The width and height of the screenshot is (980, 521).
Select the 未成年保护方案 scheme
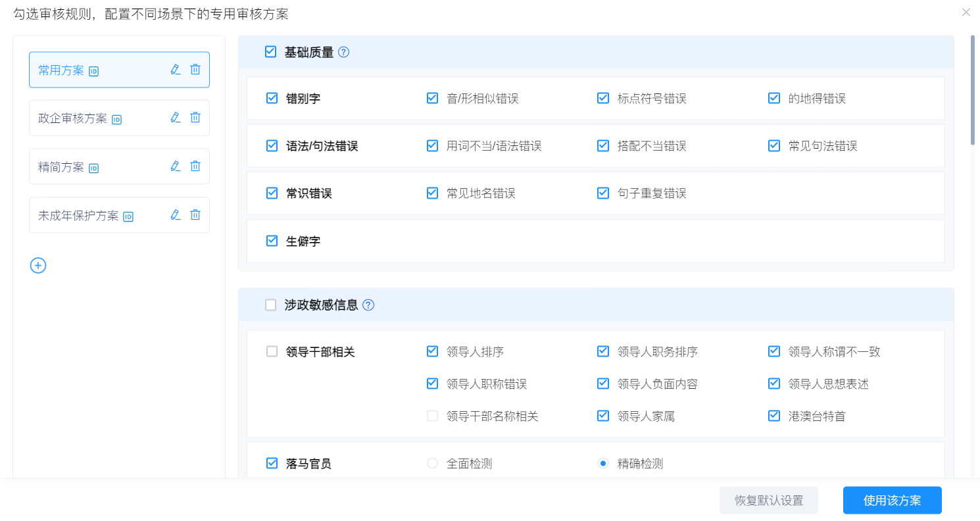tap(119, 215)
